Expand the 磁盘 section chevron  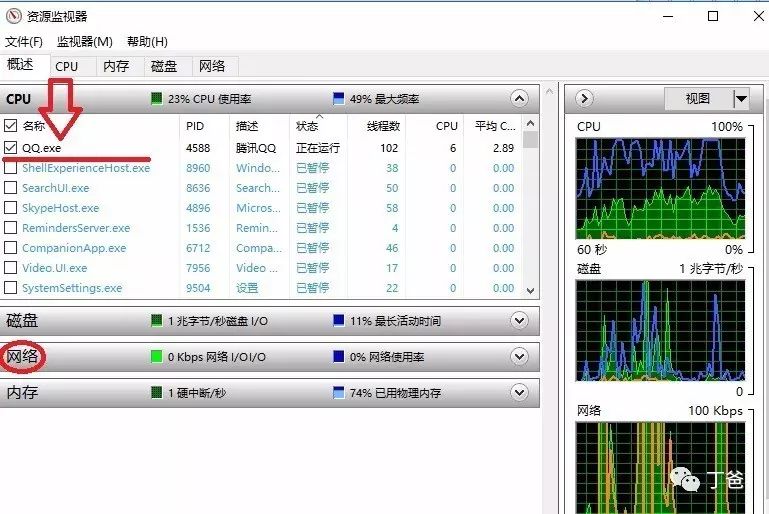tap(518, 321)
